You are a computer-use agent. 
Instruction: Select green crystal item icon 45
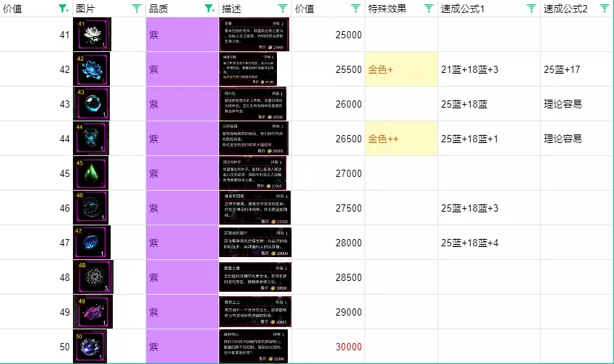click(91, 173)
